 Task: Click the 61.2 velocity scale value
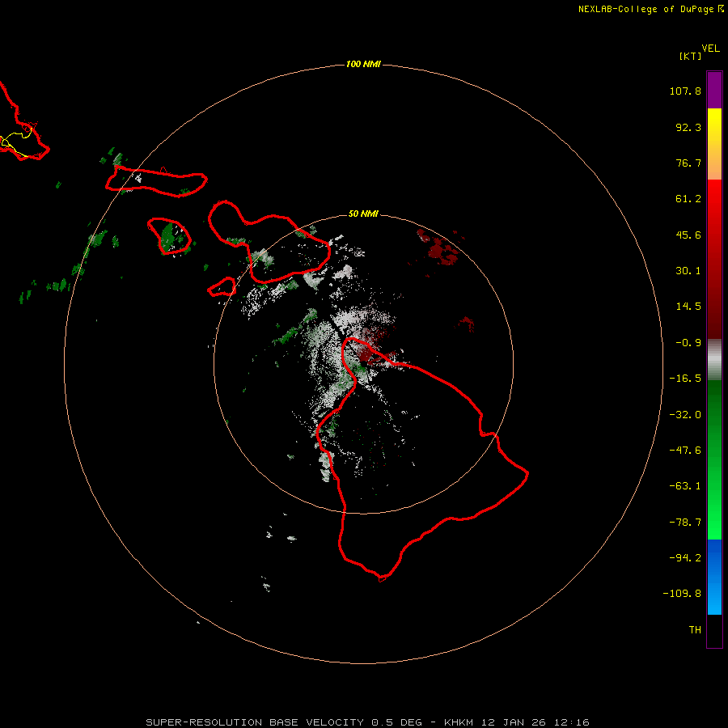[x=688, y=199]
